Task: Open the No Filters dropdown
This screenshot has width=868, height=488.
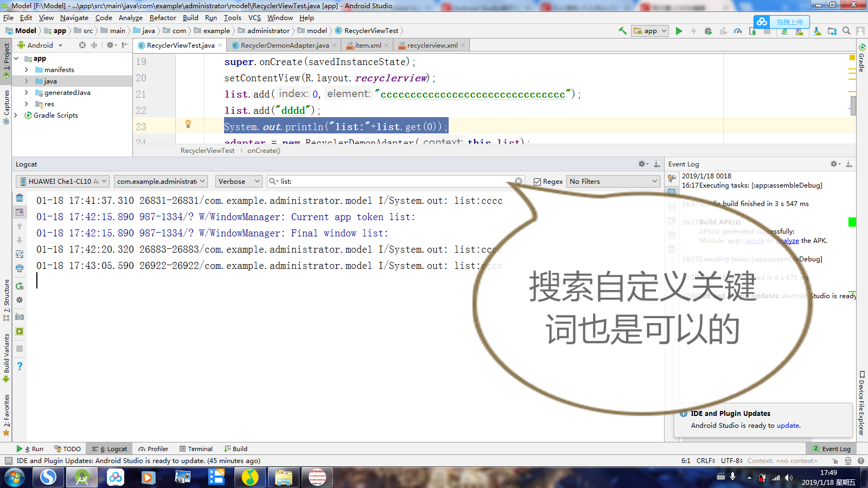Action: pos(612,181)
